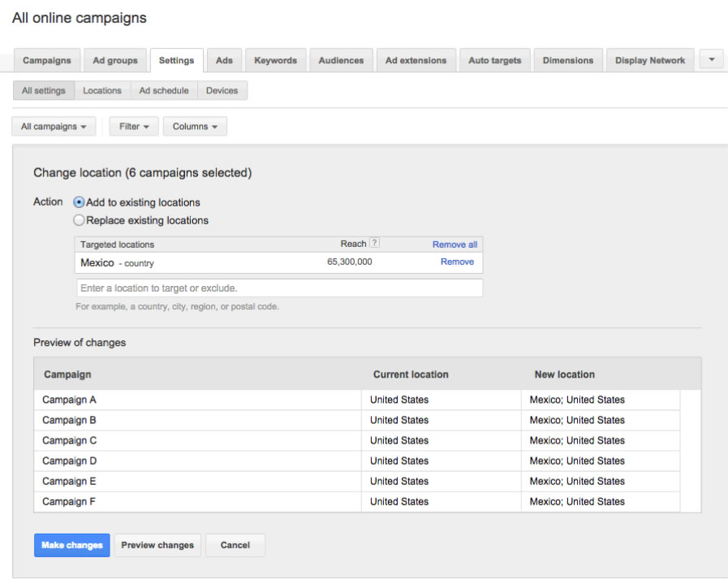Go to the Auto targets tab

click(x=495, y=60)
